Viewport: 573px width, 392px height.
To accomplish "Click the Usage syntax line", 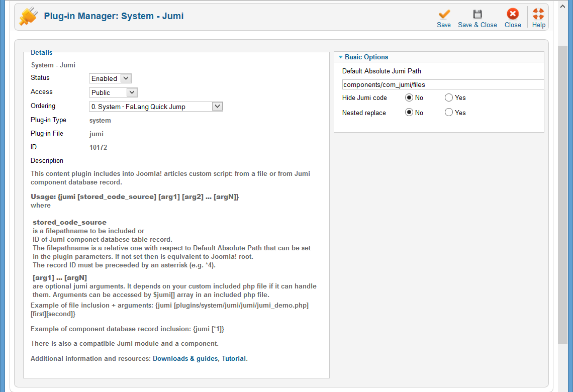I will [135, 197].
